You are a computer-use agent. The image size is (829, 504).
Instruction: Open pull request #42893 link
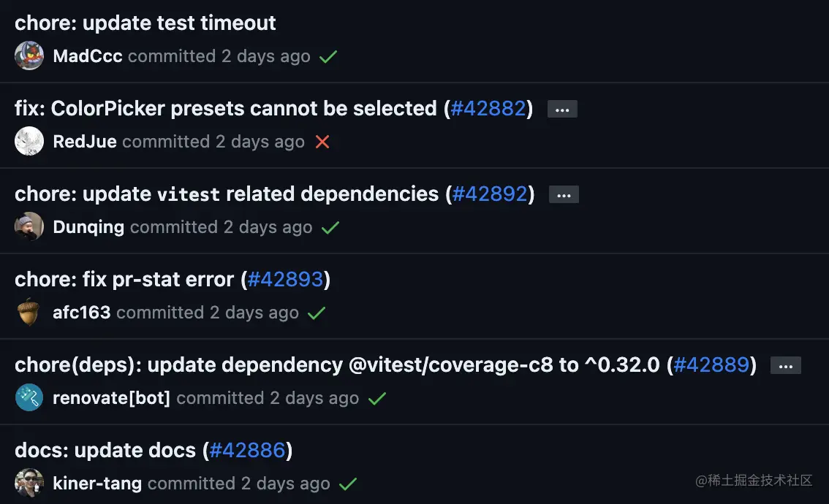(286, 279)
